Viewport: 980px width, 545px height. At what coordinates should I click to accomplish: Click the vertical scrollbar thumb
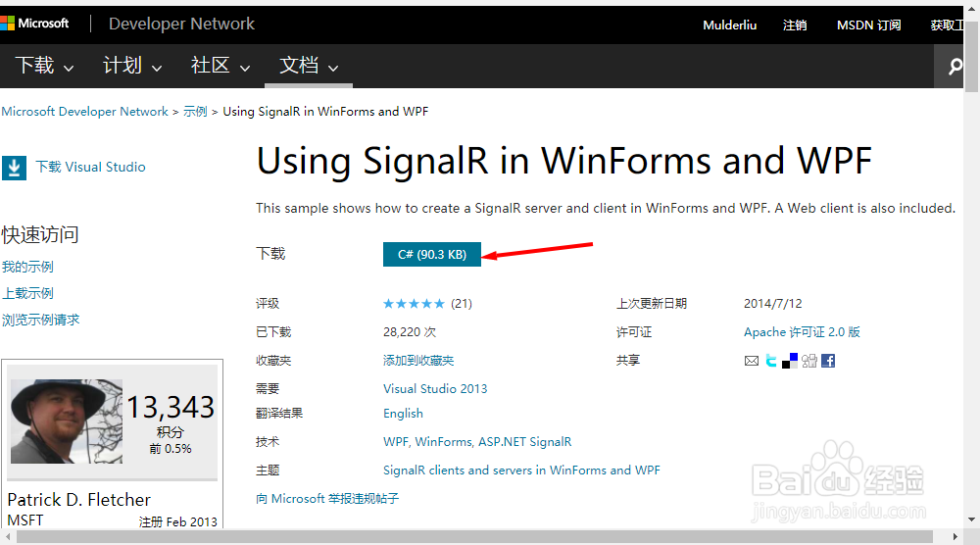[x=971, y=56]
